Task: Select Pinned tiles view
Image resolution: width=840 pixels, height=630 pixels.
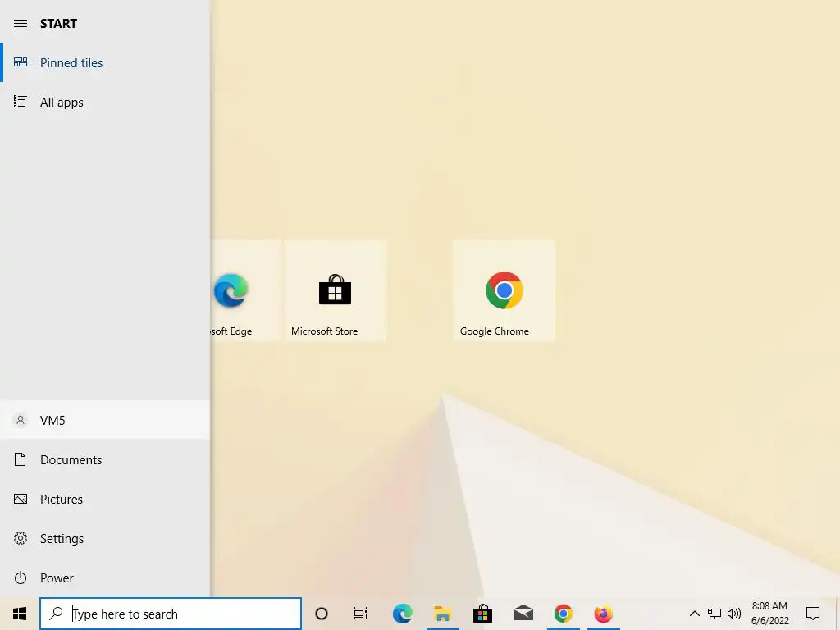Action: [x=105, y=62]
